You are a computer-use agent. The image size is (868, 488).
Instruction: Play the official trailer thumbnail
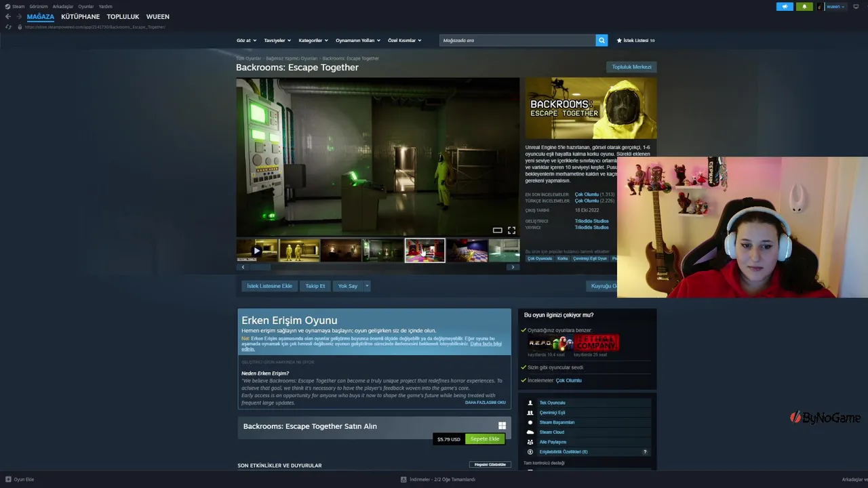tap(257, 250)
